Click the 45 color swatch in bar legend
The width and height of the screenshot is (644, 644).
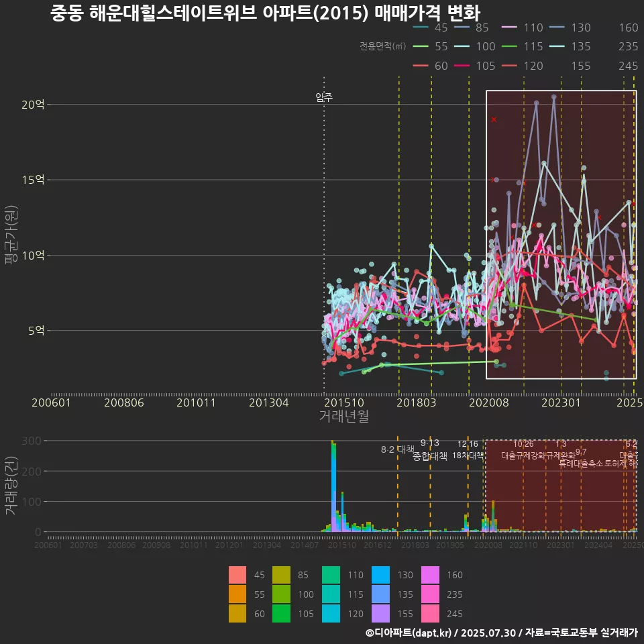pyautogui.click(x=237, y=575)
